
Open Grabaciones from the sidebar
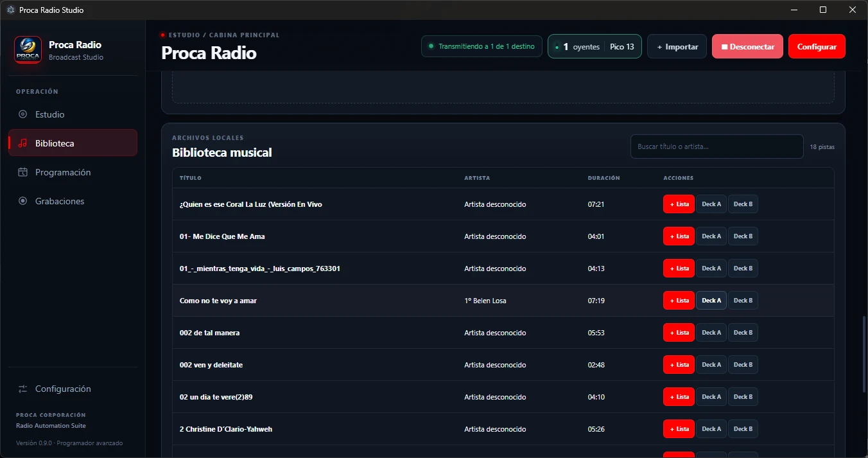[x=73, y=201]
